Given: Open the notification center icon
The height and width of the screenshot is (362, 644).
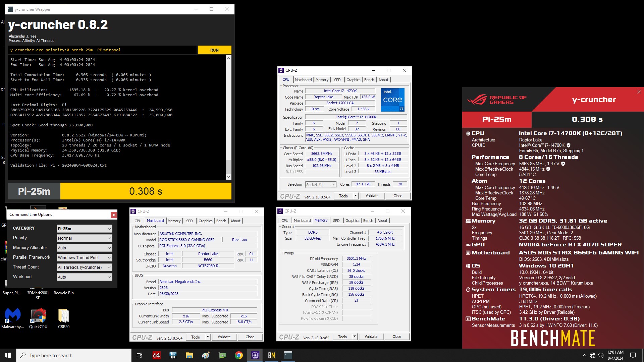Looking at the screenshot, I should click(x=633, y=355).
